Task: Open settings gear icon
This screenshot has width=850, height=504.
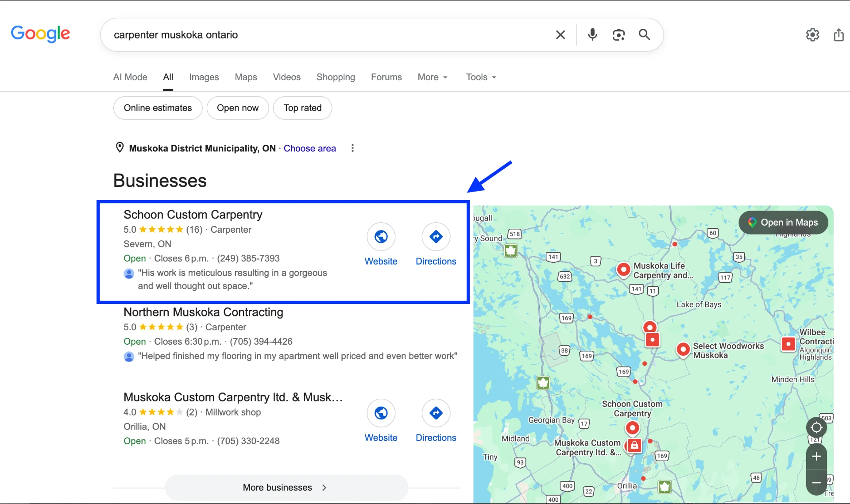Action: click(812, 35)
